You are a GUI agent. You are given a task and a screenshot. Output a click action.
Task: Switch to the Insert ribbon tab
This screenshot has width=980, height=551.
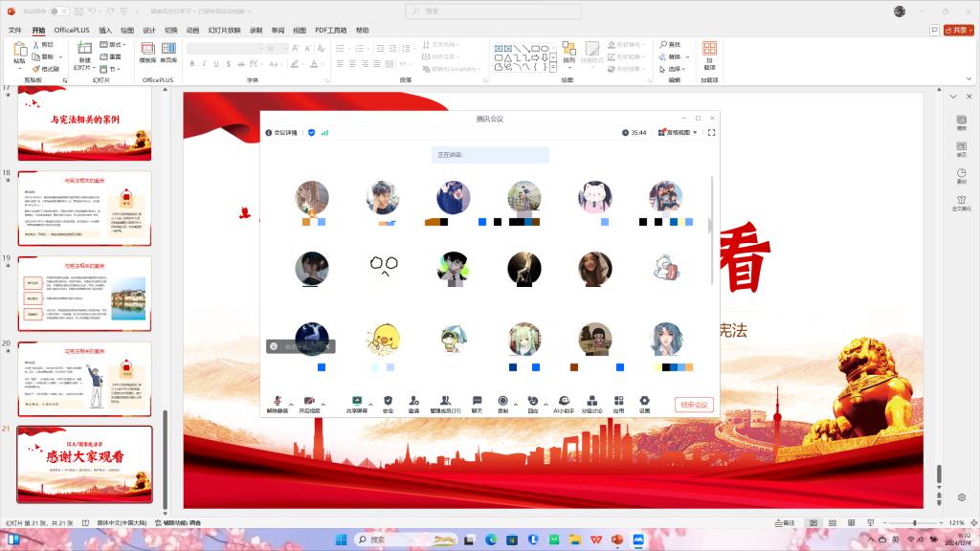(x=105, y=30)
